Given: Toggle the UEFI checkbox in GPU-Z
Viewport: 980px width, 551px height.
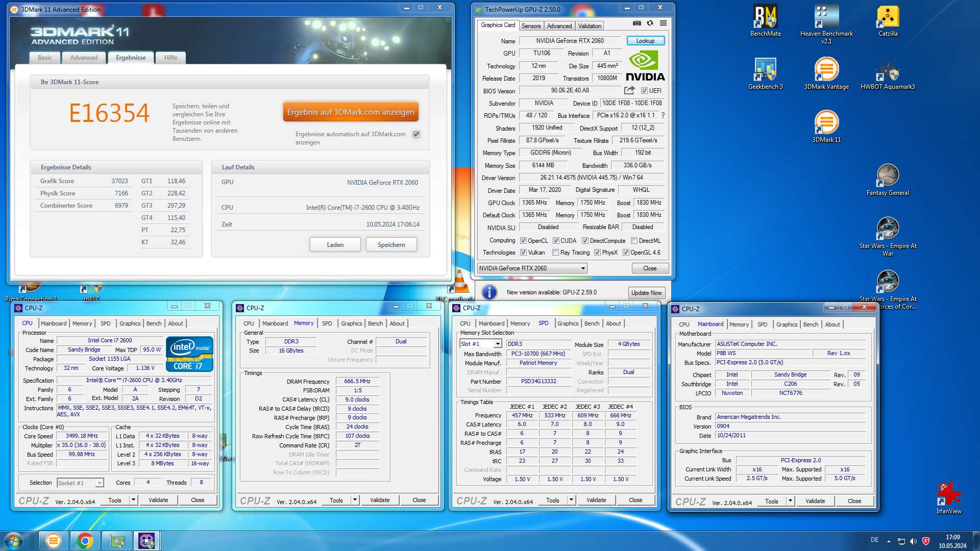Looking at the screenshot, I should tap(644, 91).
